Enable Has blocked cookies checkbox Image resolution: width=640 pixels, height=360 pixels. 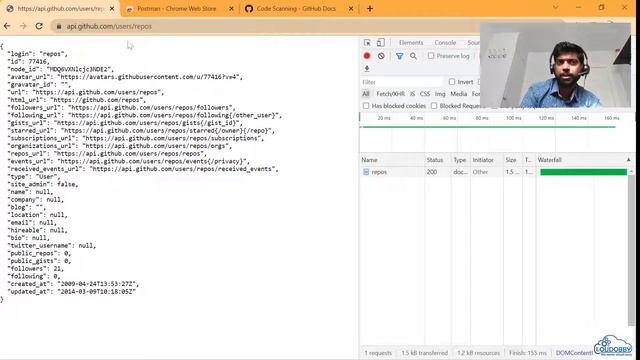(x=366, y=106)
